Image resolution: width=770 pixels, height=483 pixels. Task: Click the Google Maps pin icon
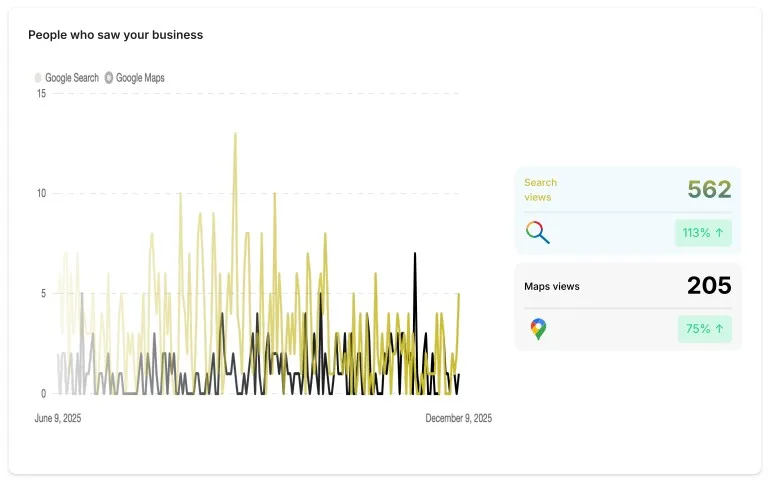pyautogui.click(x=538, y=329)
